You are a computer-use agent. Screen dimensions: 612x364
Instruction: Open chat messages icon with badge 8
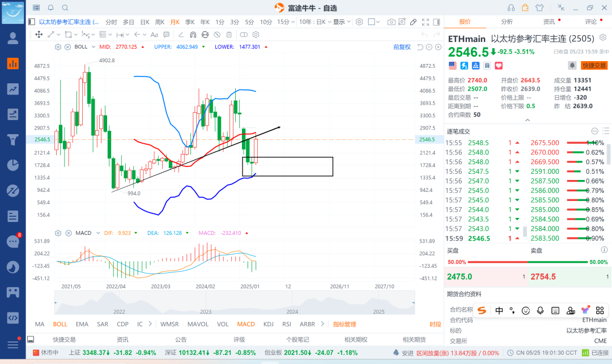click(13, 241)
